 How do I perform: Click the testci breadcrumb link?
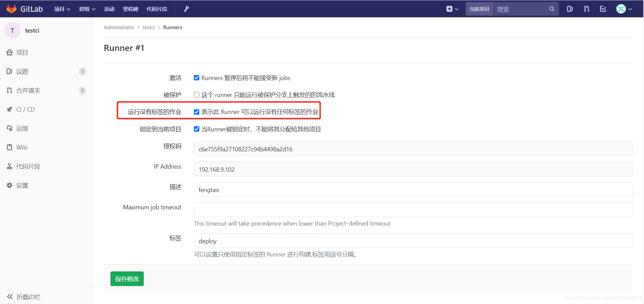click(x=149, y=27)
